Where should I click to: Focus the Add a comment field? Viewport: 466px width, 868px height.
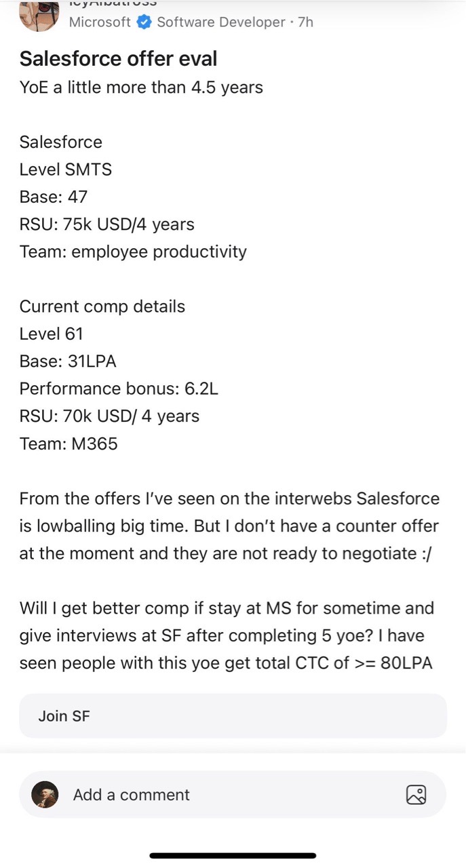[x=203, y=795]
